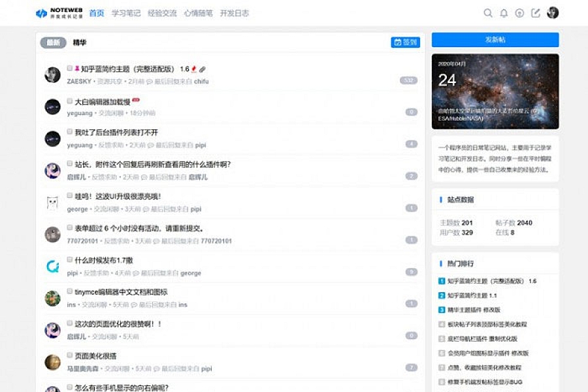This screenshot has height=392, width=588.
Task: Click the circular user icon in header
Action: tap(519, 13)
